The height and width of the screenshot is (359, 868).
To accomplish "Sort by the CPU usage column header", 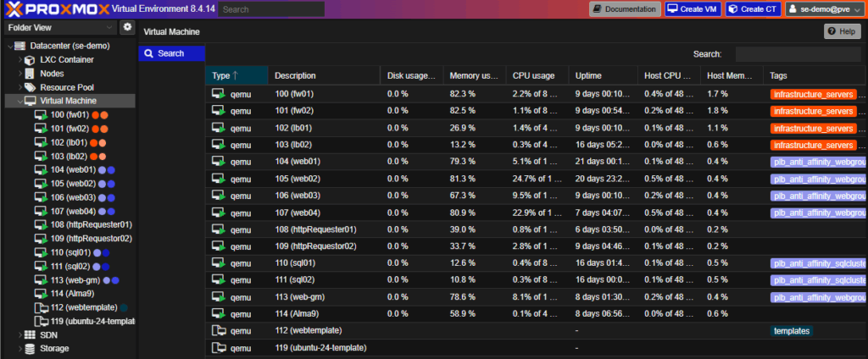I will [x=537, y=75].
